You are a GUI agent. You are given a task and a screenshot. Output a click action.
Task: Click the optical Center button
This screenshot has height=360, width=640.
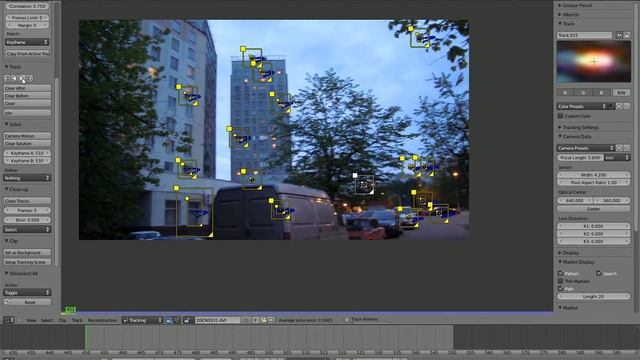(x=593, y=209)
